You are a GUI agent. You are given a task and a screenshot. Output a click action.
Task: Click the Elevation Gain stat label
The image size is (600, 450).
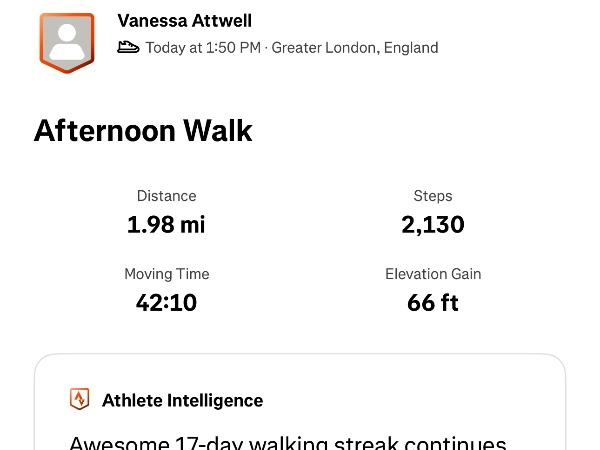[433, 274]
